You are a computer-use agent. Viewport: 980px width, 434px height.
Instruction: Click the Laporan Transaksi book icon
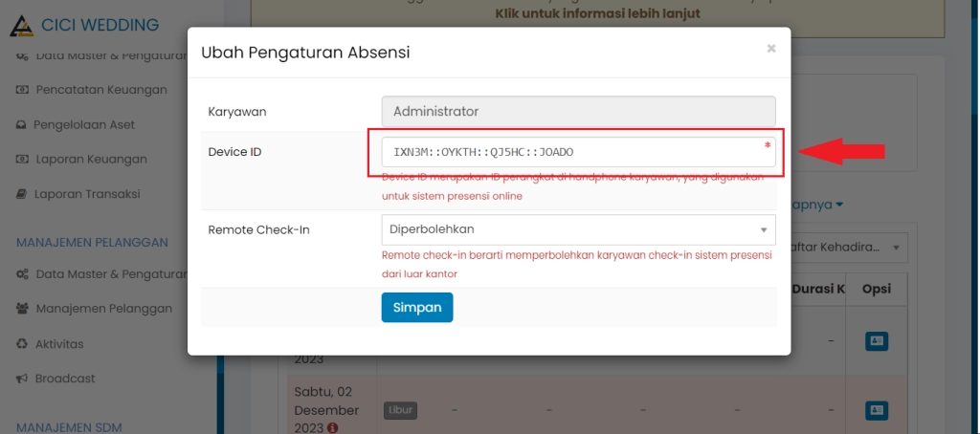point(21,194)
